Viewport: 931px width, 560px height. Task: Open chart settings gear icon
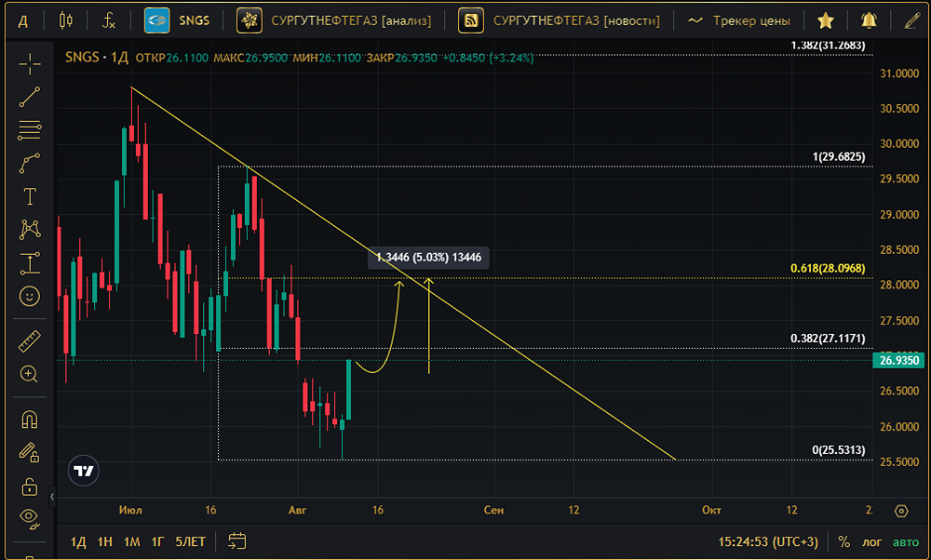click(x=901, y=510)
